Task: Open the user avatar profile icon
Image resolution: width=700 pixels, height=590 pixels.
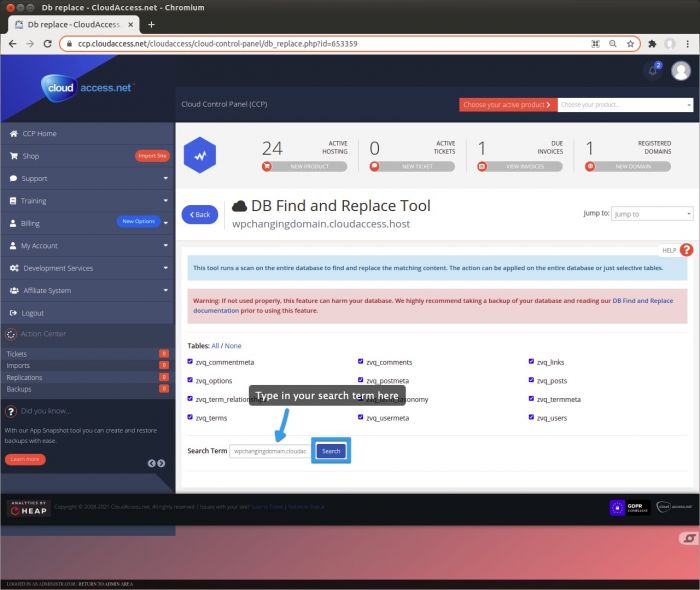Action: point(681,71)
